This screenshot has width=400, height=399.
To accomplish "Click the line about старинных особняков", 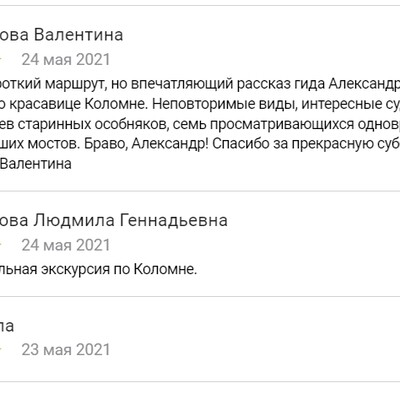I will (200, 124).
